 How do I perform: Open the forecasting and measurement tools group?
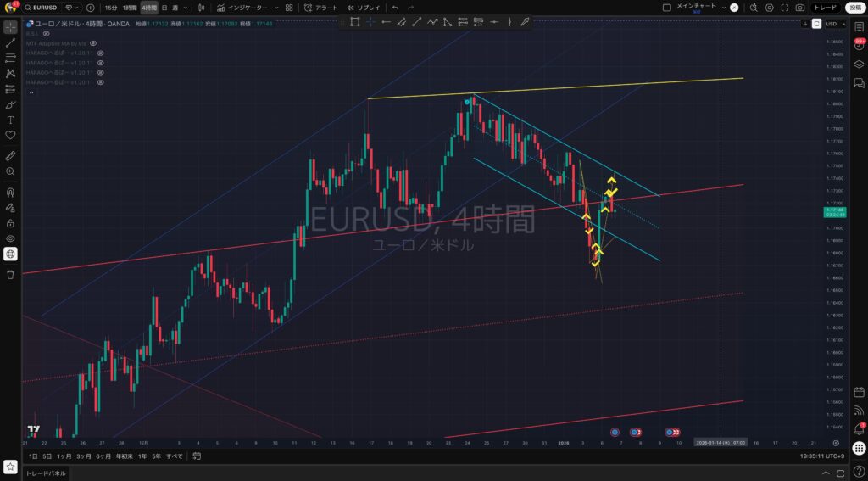10,89
